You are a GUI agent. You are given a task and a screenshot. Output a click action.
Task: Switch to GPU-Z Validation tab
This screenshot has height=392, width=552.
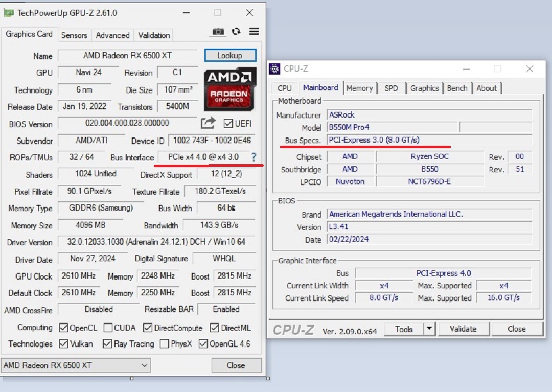pyautogui.click(x=154, y=35)
